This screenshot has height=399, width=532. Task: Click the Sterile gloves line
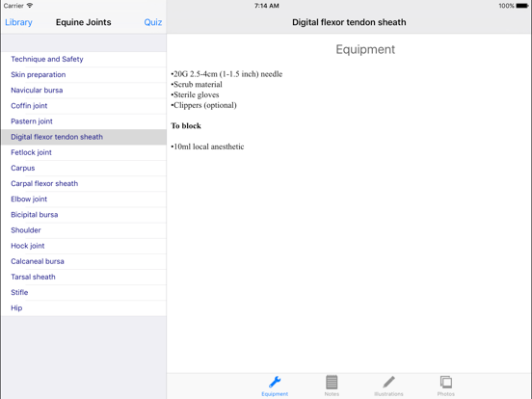[x=195, y=95]
